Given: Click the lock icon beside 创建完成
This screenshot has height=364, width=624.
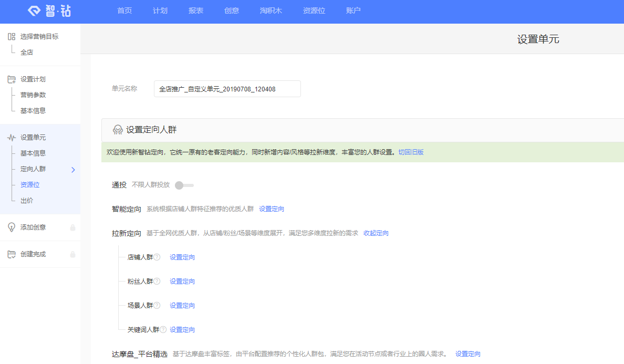Looking at the screenshot, I should point(73,254).
